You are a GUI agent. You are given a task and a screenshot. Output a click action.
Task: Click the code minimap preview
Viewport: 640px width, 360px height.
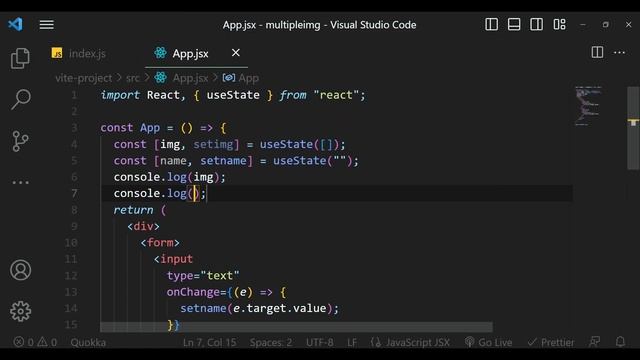point(588,105)
